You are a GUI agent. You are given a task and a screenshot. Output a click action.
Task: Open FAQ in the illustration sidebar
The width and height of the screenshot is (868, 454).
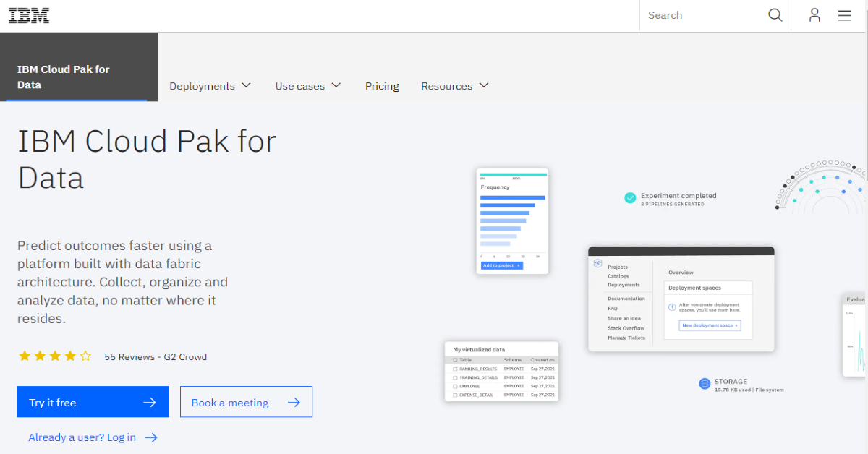click(x=613, y=308)
